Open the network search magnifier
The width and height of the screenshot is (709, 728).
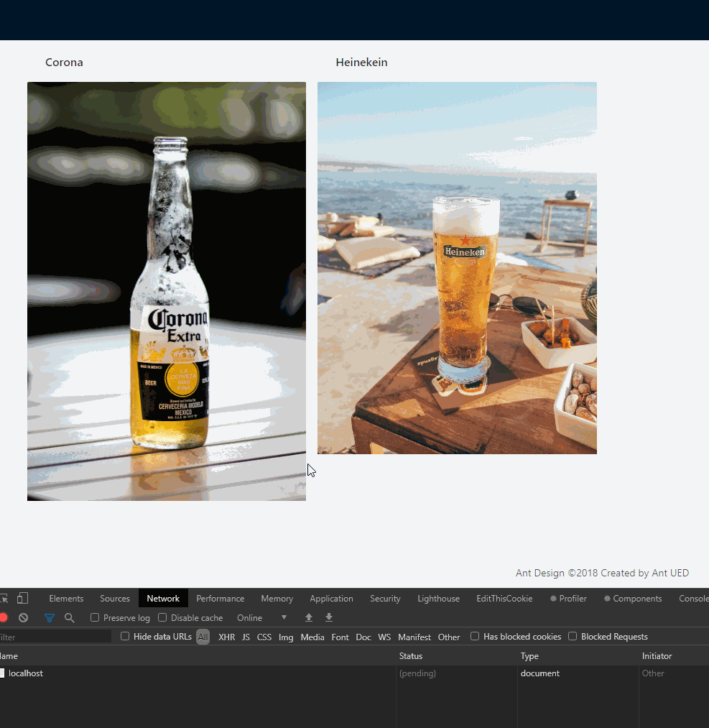pos(70,617)
